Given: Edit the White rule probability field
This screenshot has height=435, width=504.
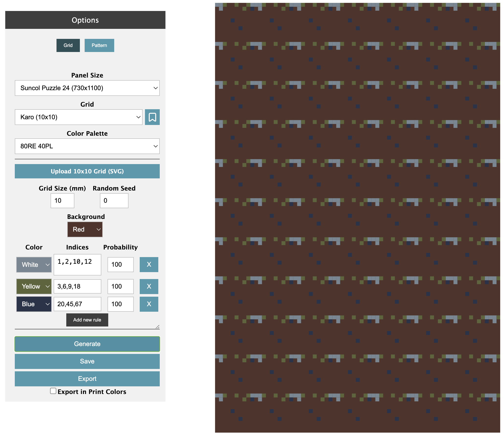Looking at the screenshot, I should click(x=121, y=264).
